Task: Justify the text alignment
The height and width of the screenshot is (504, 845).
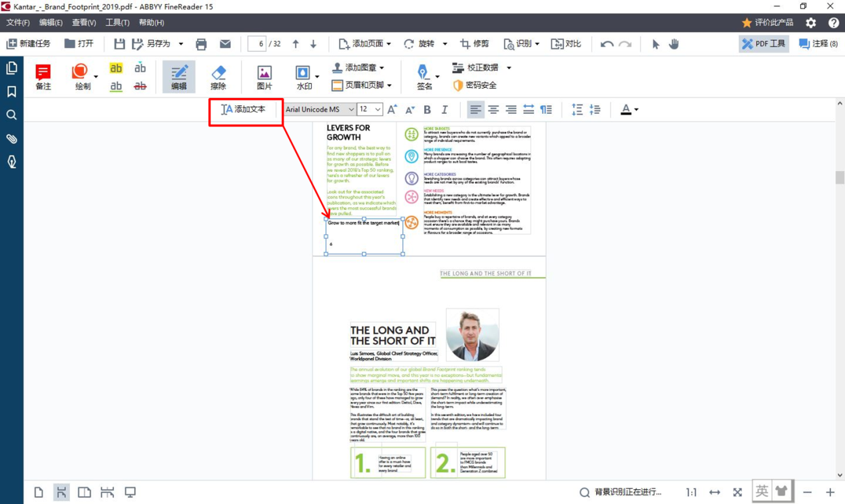Action: [x=529, y=109]
